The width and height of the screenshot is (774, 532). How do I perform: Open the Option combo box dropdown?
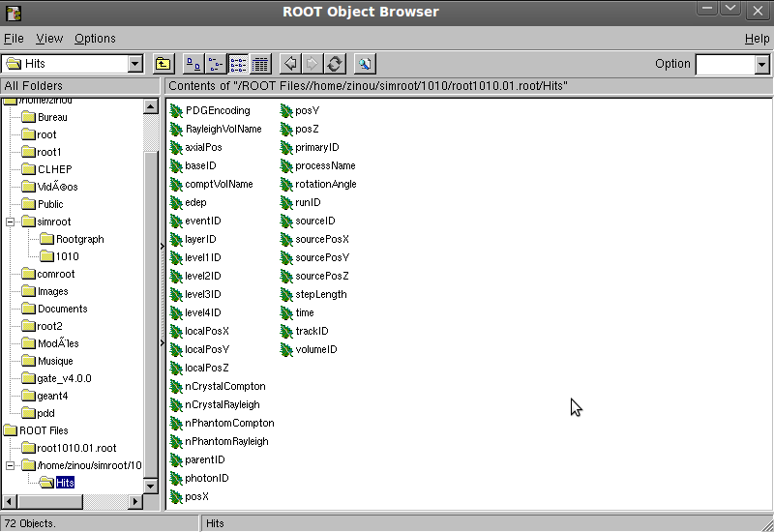[761, 65]
